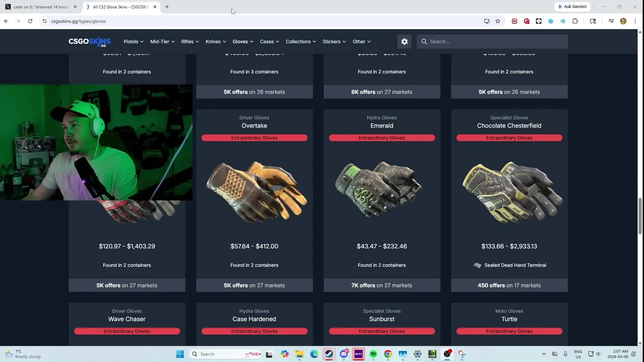Expand the Collections dropdown menu
The image size is (644, 362).
[301, 42]
